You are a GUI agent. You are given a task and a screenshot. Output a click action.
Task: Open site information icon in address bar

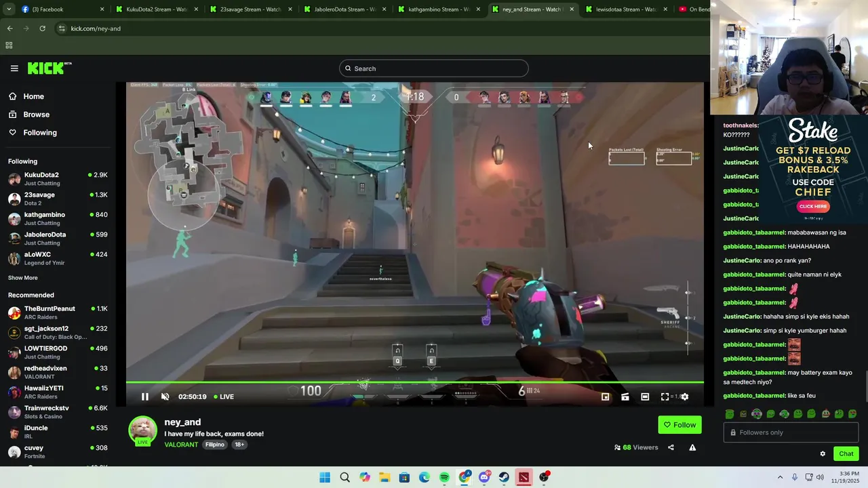tap(62, 28)
